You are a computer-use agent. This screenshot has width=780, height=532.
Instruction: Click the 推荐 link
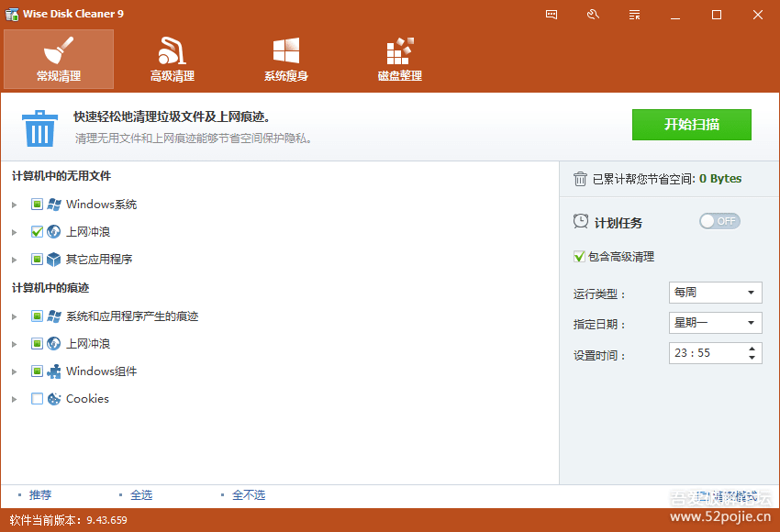[x=40, y=494]
